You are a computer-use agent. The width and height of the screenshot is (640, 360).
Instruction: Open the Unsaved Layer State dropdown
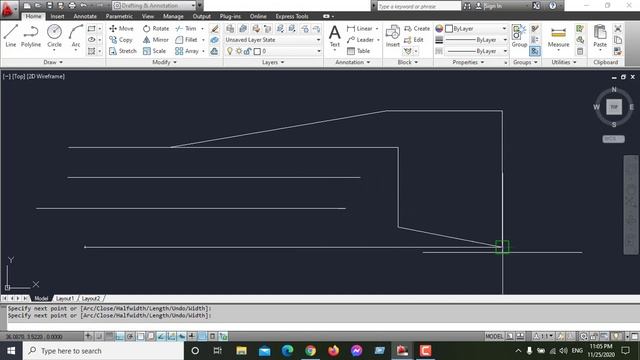(273, 40)
